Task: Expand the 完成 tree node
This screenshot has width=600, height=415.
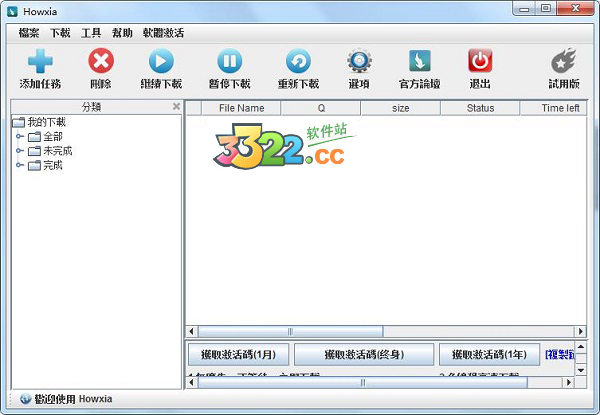Action: point(20,165)
